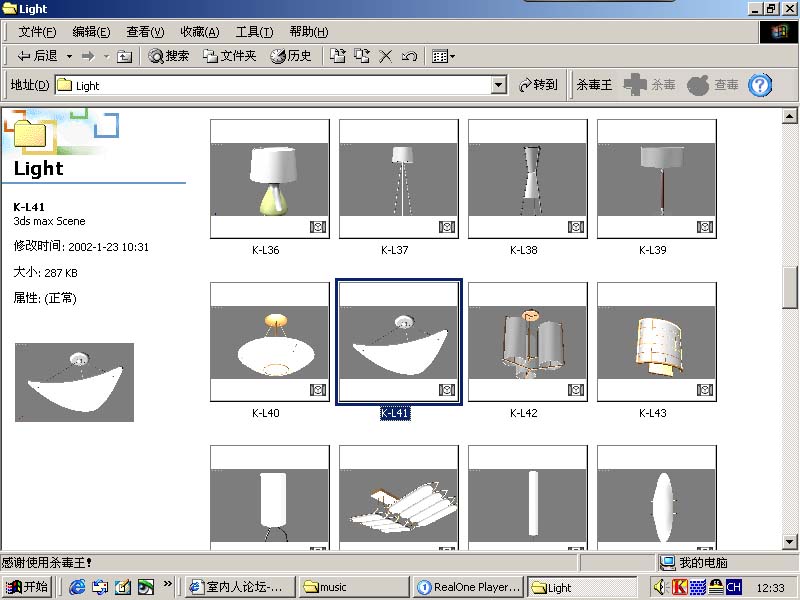Click the 转到 (Go) button
This screenshot has height=600, width=800.
click(538, 86)
